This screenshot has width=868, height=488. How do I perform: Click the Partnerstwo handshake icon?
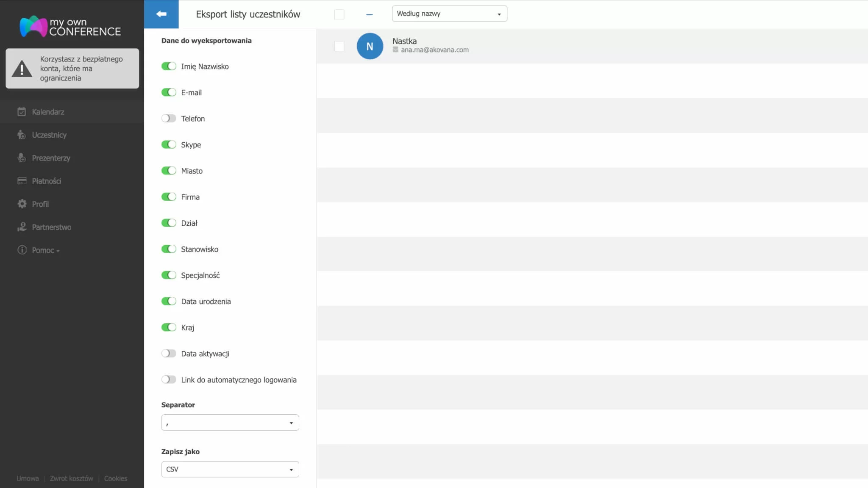tap(22, 227)
